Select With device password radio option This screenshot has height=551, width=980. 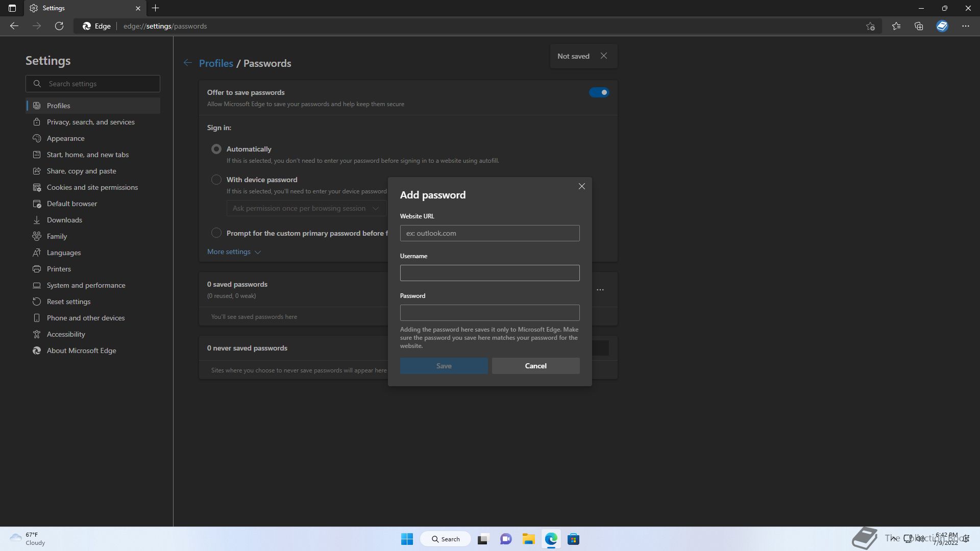216,180
